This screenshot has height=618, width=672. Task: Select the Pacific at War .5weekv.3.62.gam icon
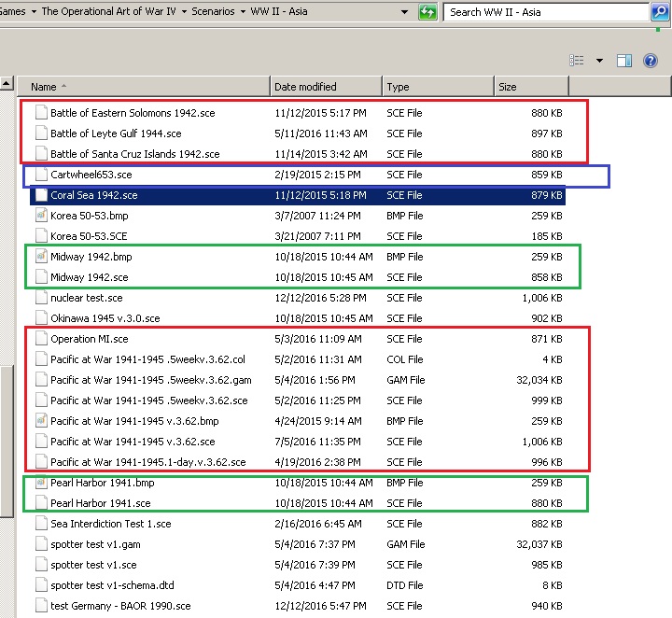click(x=41, y=380)
